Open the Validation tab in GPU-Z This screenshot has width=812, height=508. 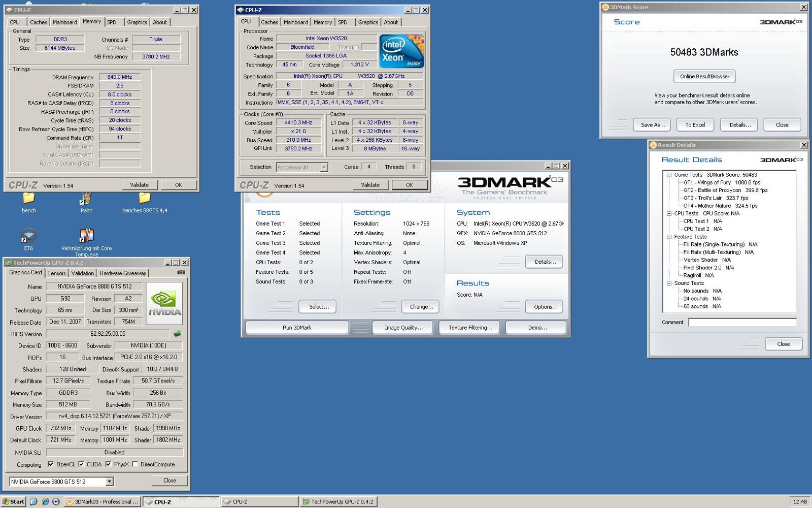click(82, 273)
